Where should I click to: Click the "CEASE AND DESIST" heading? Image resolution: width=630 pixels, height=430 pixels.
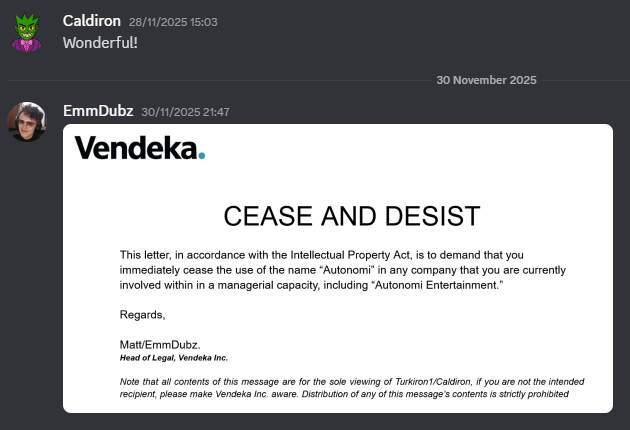point(351,216)
